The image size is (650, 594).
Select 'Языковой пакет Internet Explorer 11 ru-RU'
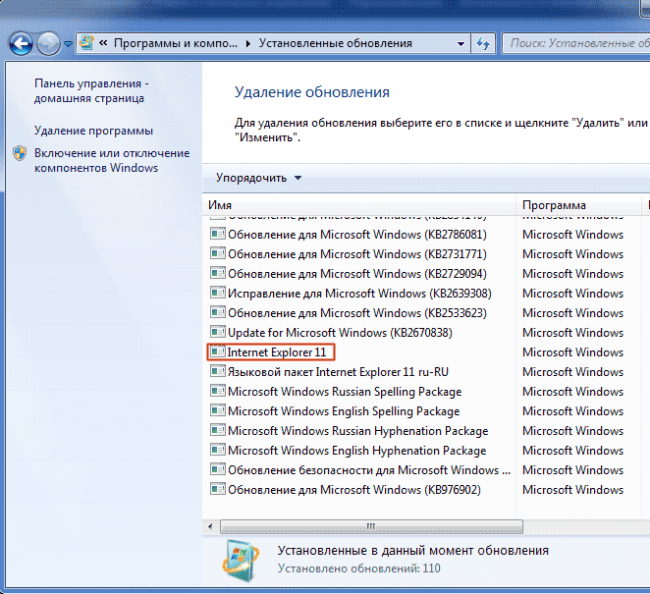(x=329, y=372)
